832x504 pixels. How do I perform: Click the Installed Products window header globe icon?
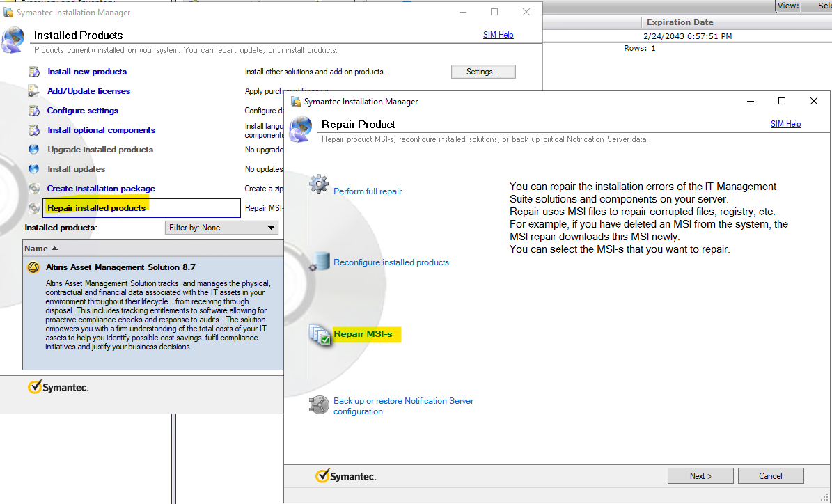[x=13, y=40]
